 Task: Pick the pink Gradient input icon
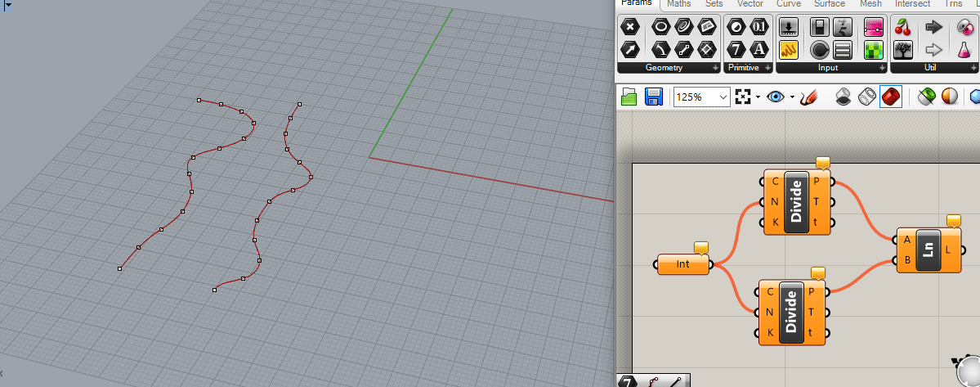874,27
